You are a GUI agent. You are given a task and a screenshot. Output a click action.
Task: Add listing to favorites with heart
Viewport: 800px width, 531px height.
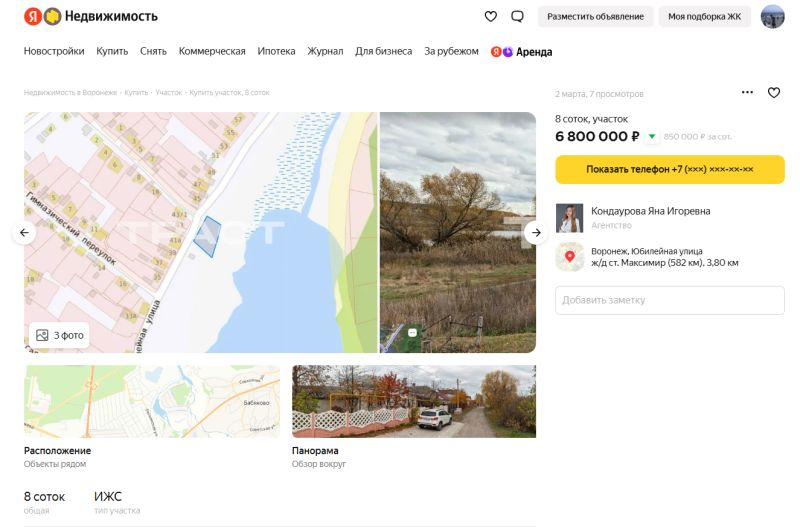point(773,92)
